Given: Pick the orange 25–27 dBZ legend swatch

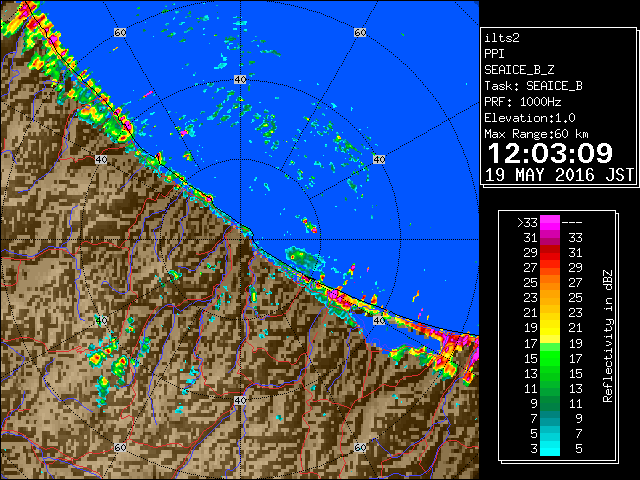Looking at the screenshot, I should point(550,282).
